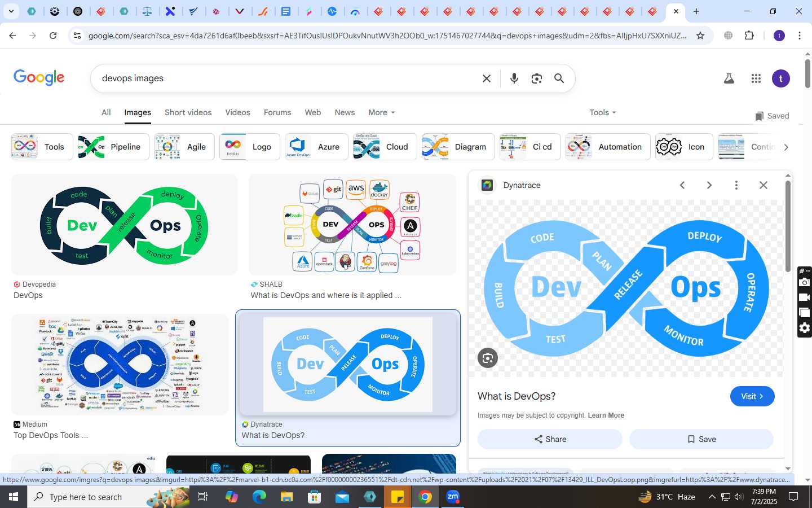Click the search query input field
812x508 pixels.
[288, 78]
